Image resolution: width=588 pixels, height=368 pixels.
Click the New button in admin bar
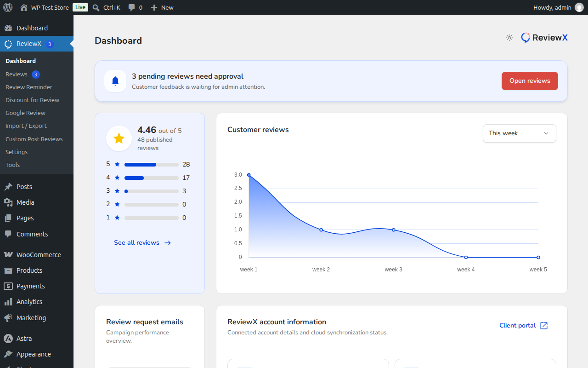pyautogui.click(x=162, y=7)
